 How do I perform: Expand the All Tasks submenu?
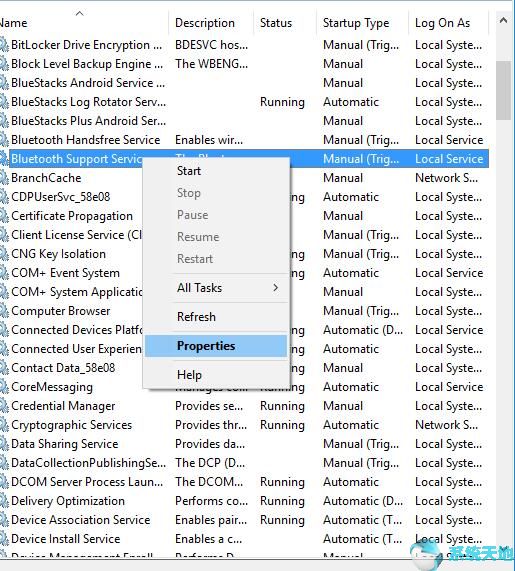coord(216,288)
